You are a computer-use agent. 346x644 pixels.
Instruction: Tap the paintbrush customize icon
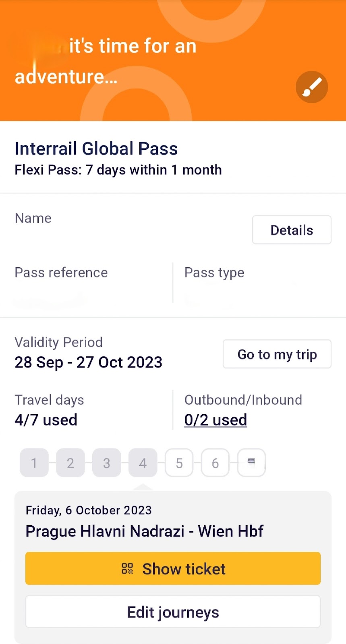[312, 87]
